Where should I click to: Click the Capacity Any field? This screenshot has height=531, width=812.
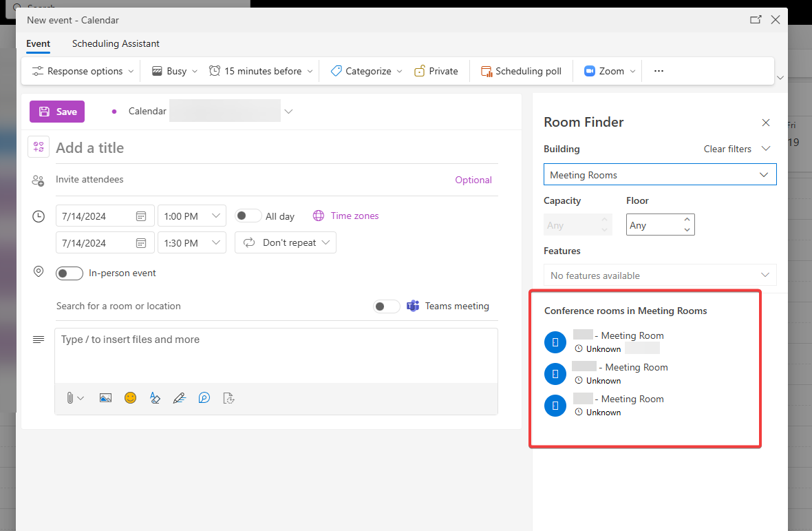[x=577, y=225]
